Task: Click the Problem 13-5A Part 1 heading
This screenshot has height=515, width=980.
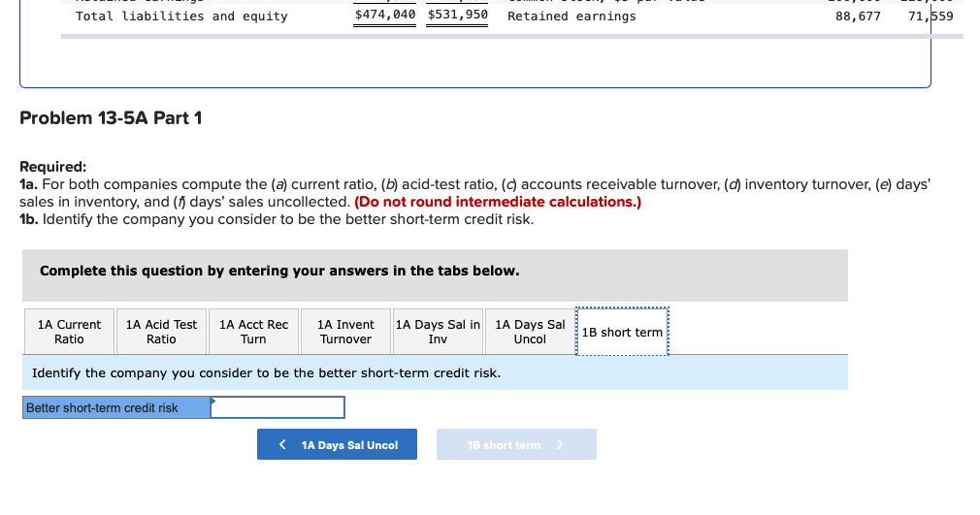Action: pos(111,118)
